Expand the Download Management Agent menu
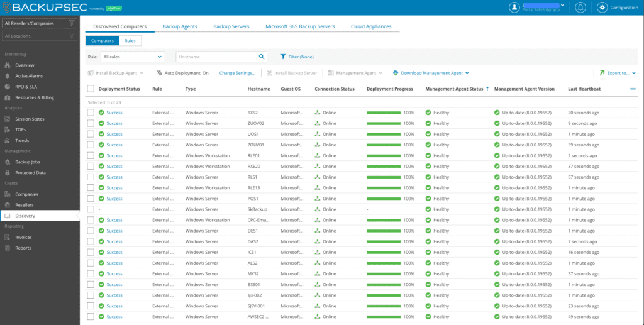This screenshot has height=325, width=644. 431,73
